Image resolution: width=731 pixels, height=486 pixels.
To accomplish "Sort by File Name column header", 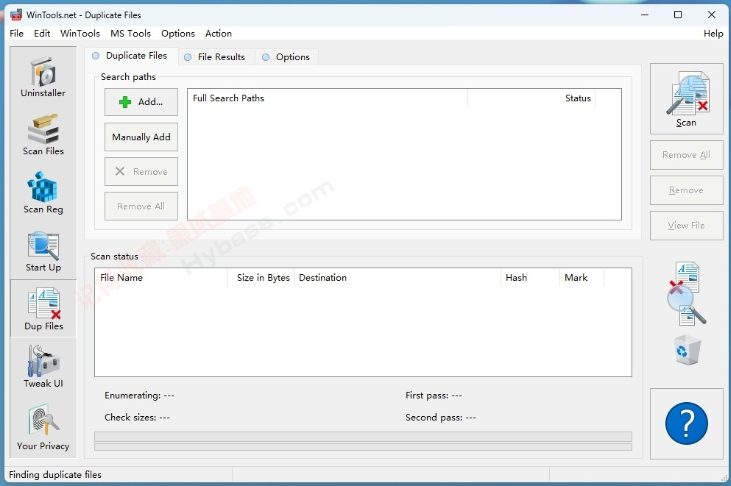I will (x=161, y=278).
